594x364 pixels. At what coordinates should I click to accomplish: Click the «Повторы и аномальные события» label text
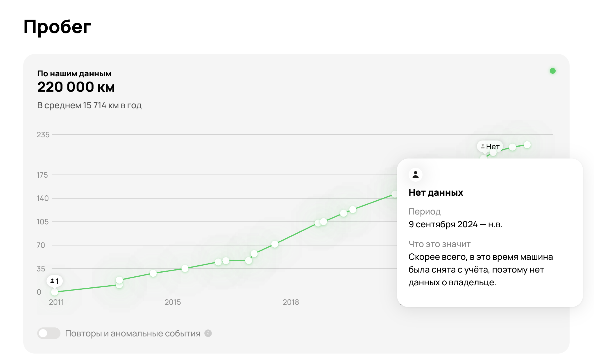tap(133, 334)
